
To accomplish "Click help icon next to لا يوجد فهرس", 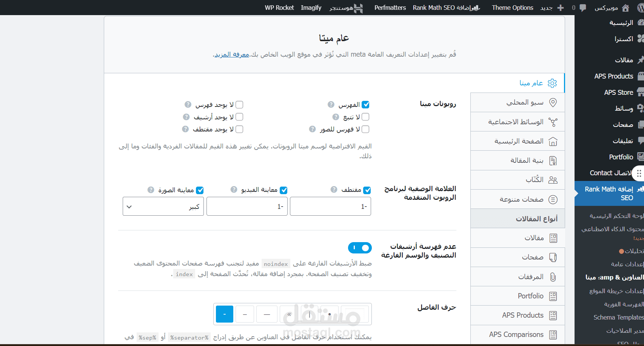I will (188, 104).
